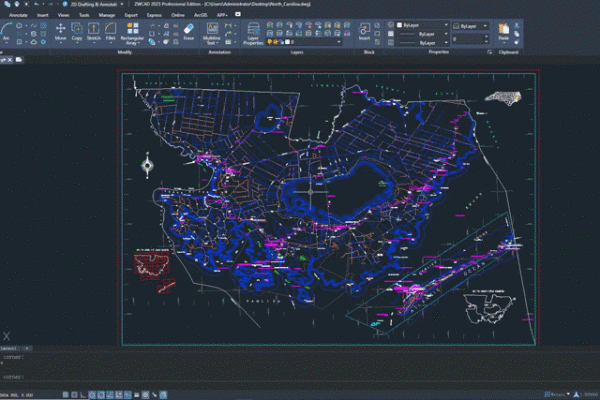Open the Annotate ribbon tab
This screenshot has width=600, height=400.
[18, 16]
